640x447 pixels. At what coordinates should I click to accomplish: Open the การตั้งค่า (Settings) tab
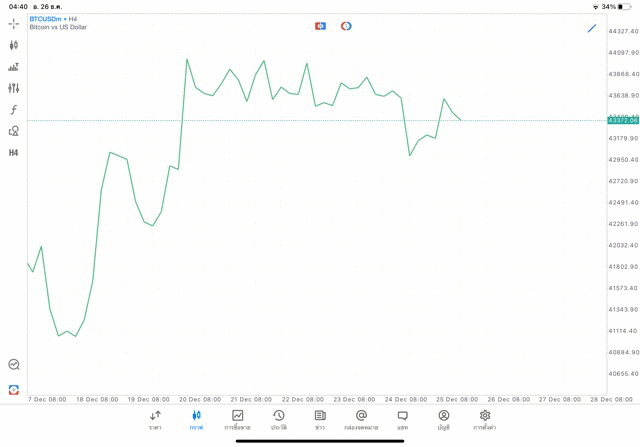click(485, 420)
